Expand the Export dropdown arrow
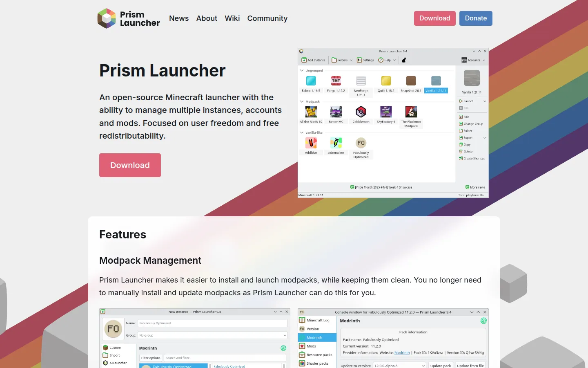The width and height of the screenshot is (588, 368). pyautogui.click(x=485, y=138)
